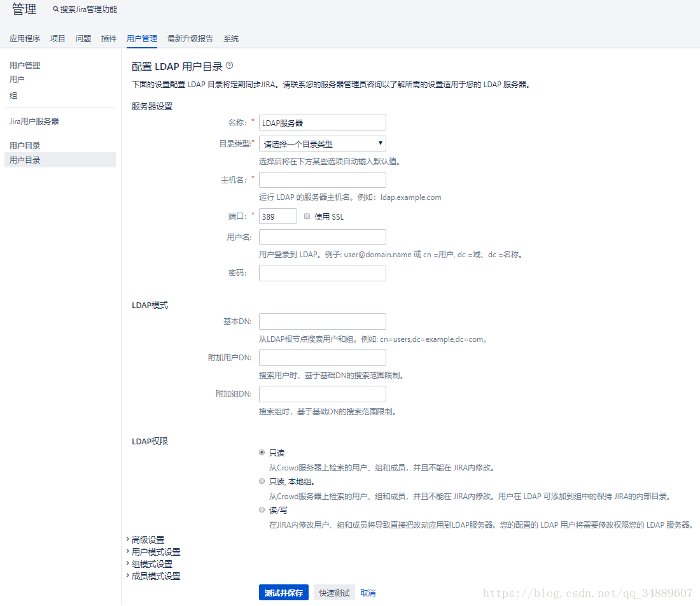Click the 快速测试 button
This screenshot has height=606, width=700.
(x=334, y=592)
